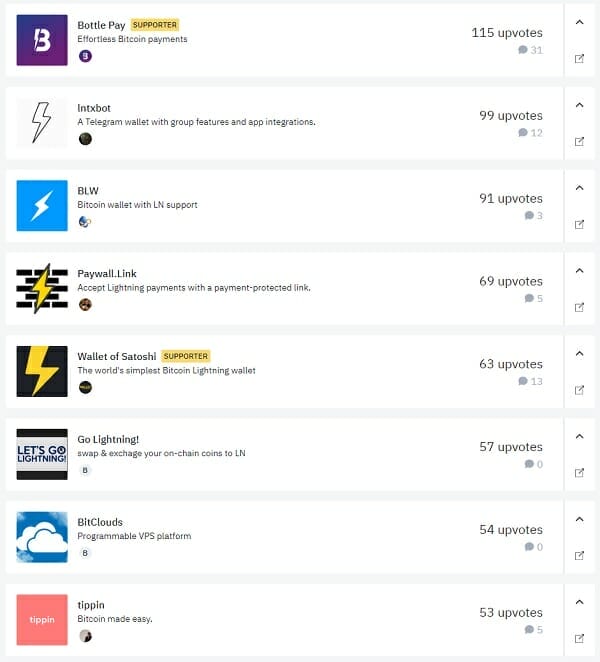This screenshot has height=662, width=600.
Task: View Go Lightning! 0 comments
Action: [x=534, y=464]
